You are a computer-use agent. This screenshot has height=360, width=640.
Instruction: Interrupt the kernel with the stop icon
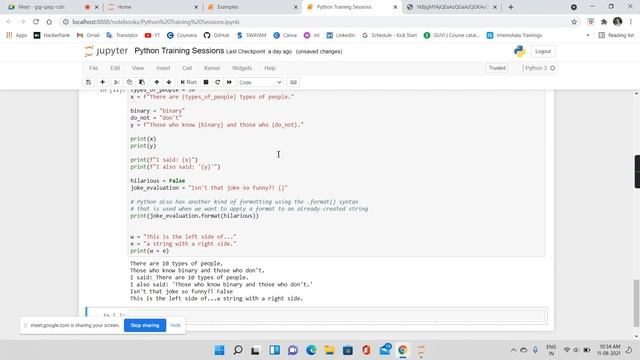206,82
